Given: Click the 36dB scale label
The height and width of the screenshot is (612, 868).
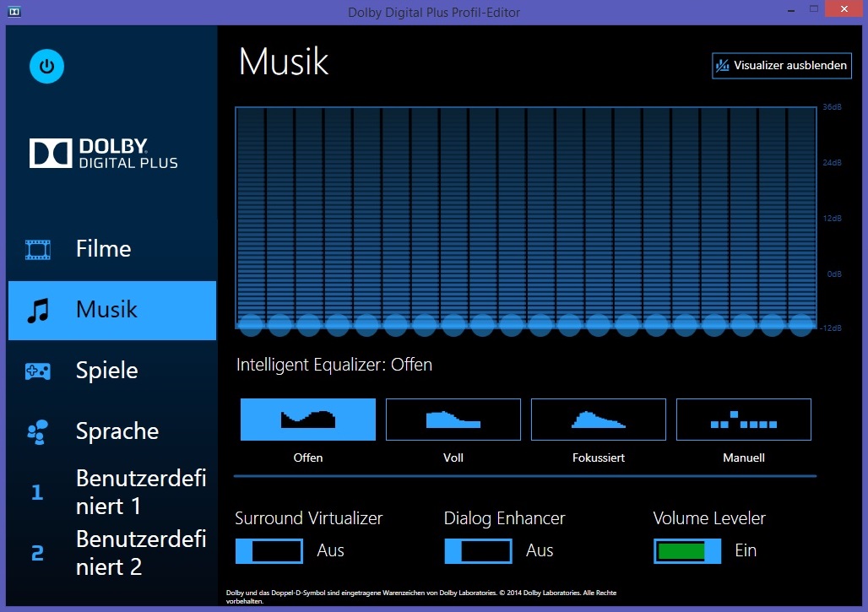Looking at the screenshot, I should (x=832, y=107).
